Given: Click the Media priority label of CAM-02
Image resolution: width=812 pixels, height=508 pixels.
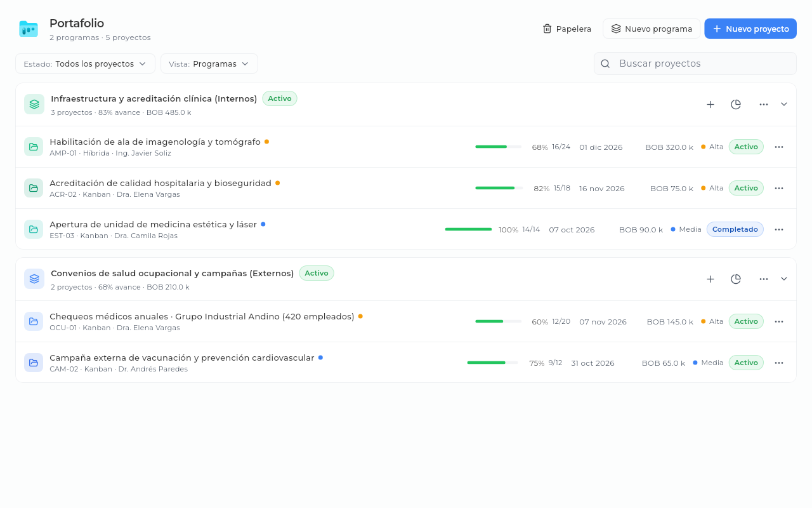Looking at the screenshot, I should click(712, 363).
